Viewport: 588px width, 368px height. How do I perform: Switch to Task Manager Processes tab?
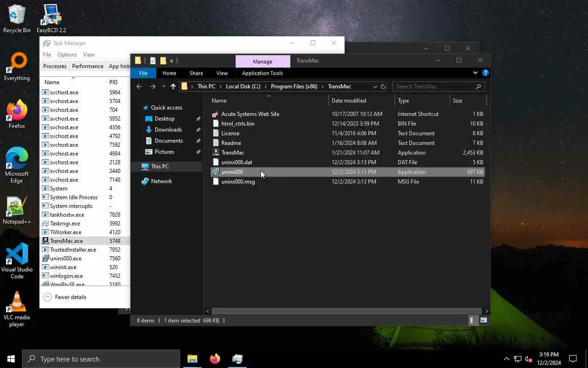pyautogui.click(x=55, y=66)
